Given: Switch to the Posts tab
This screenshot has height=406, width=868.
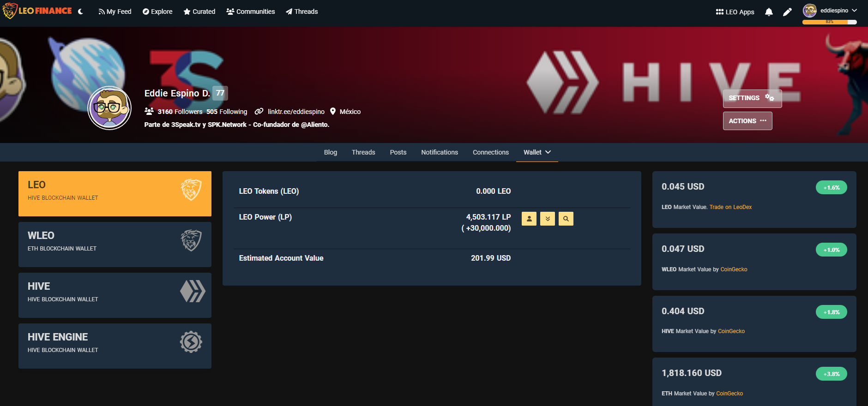Looking at the screenshot, I should point(398,152).
